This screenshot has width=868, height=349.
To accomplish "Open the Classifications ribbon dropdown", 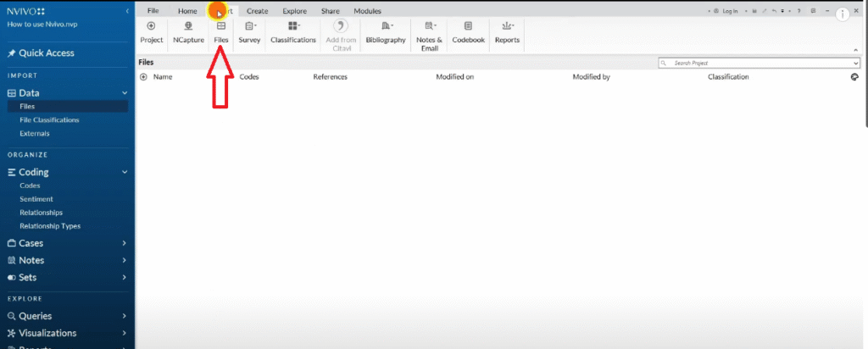I will [x=293, y=33].
